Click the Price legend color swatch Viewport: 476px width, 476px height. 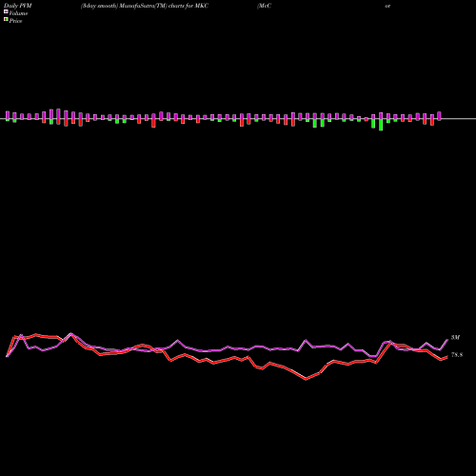coord(6,20)
